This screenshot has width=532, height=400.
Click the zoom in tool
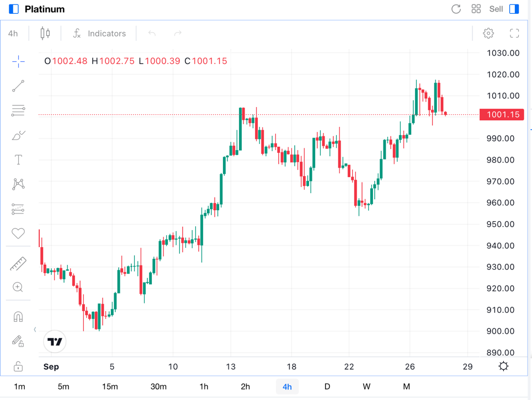click(x=18, y=287)
